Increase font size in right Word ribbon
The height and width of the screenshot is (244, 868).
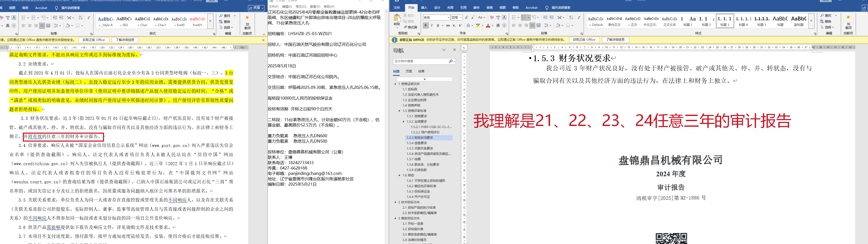(x=467, y=17)
